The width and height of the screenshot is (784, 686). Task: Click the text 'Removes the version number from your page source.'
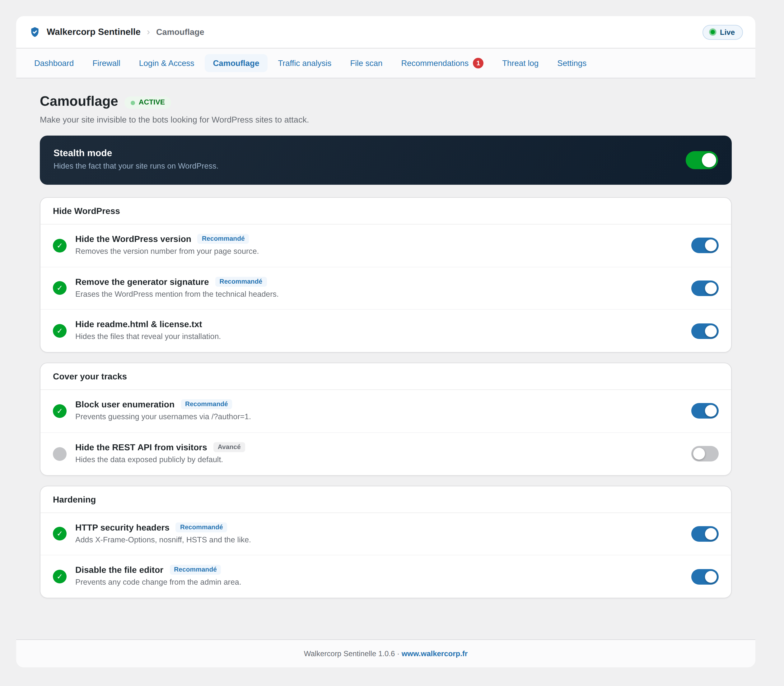(167, 251)
